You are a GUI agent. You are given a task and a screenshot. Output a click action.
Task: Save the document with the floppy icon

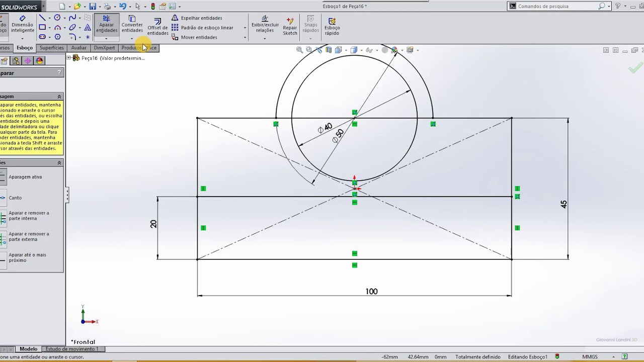(x=93, y=7)
